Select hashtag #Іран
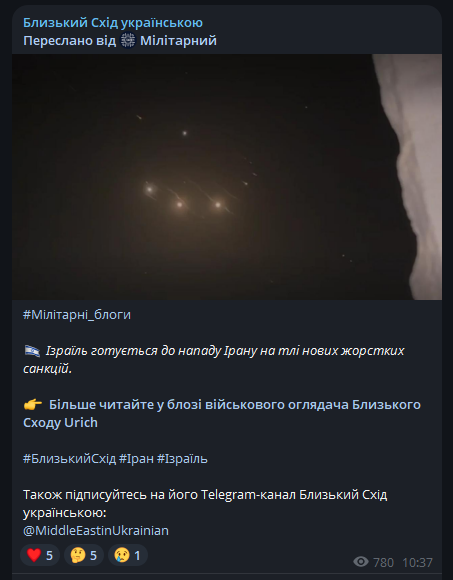Viewport: 453px width, 580px height. pyautogui.click(x=136, y=459)
